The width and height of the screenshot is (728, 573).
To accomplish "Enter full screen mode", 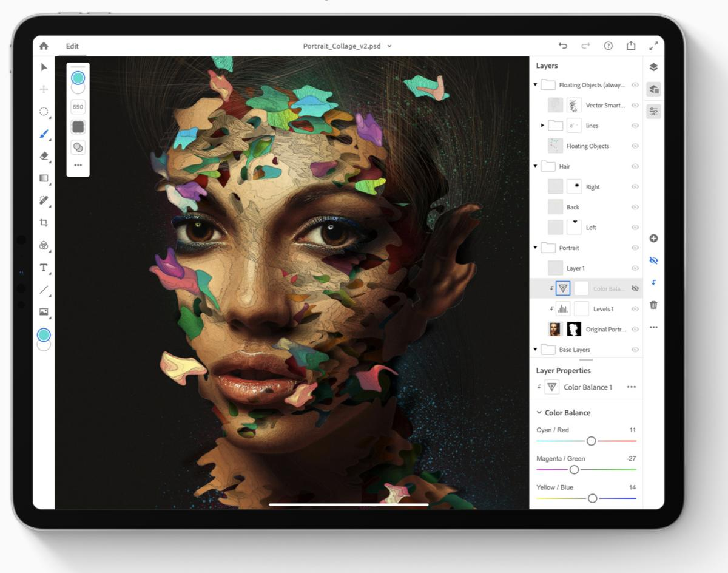I will [x=653, y=46].
